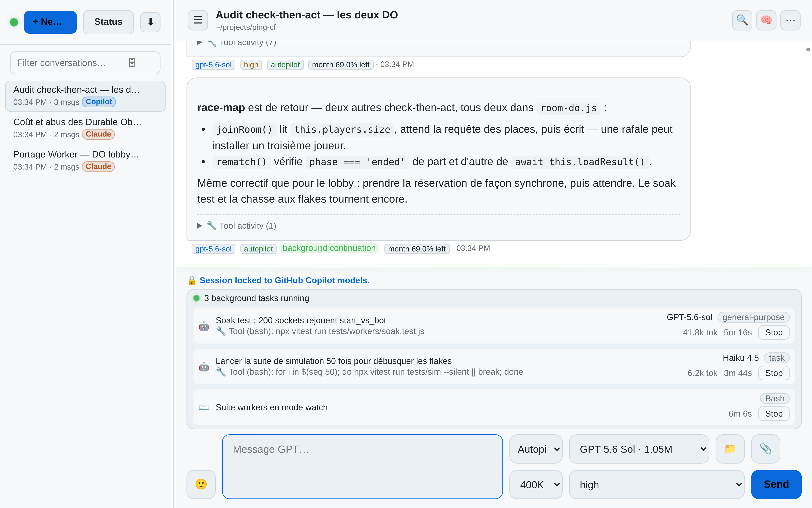The image size is (812, 508).
Task: Click the Copilot badge on first conversation
Action: 99,102
